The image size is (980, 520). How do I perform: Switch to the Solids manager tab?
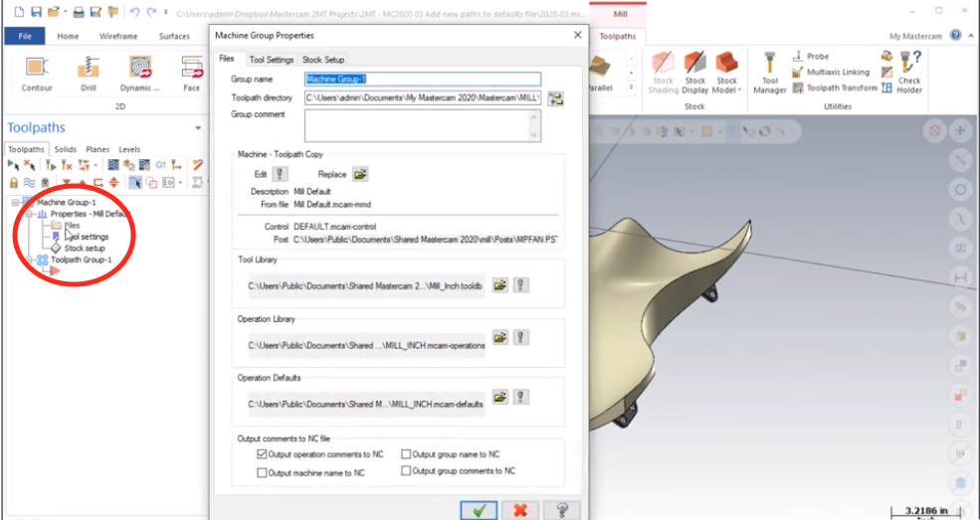tap(65, 149)
